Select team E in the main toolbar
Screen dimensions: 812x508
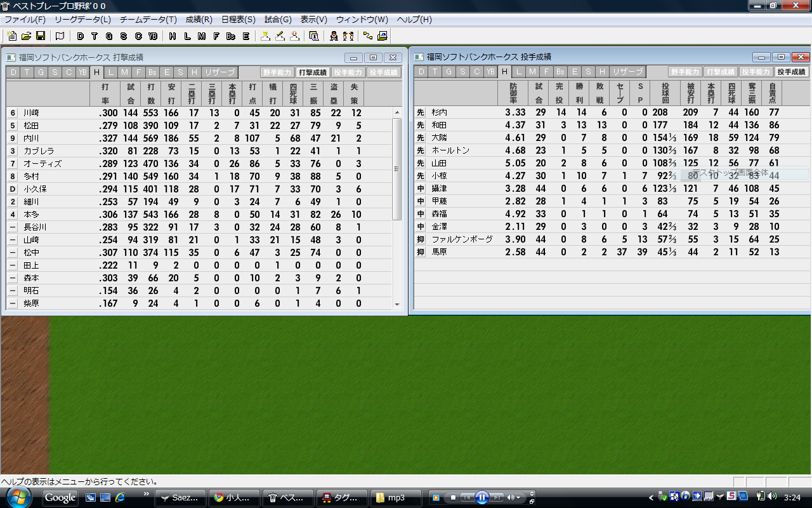[246, 36]
